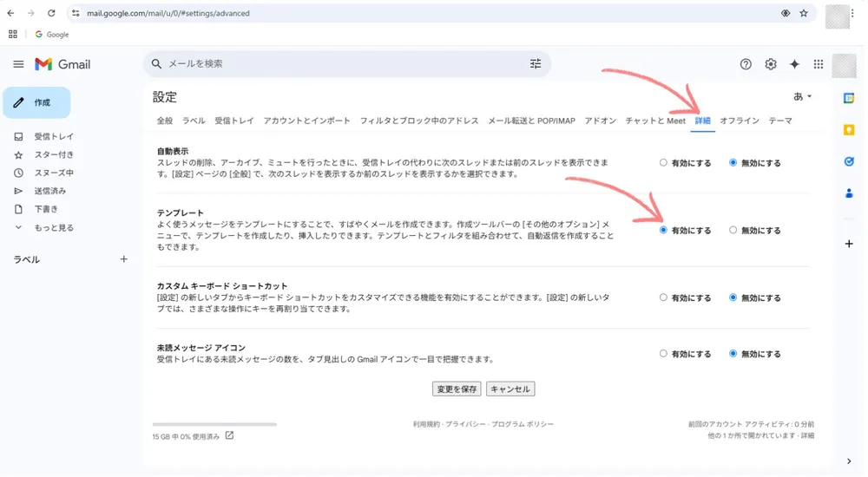Screen dimensions: 868x477
Task: Open the input tools あ dropdown
Action: point(802,96)
